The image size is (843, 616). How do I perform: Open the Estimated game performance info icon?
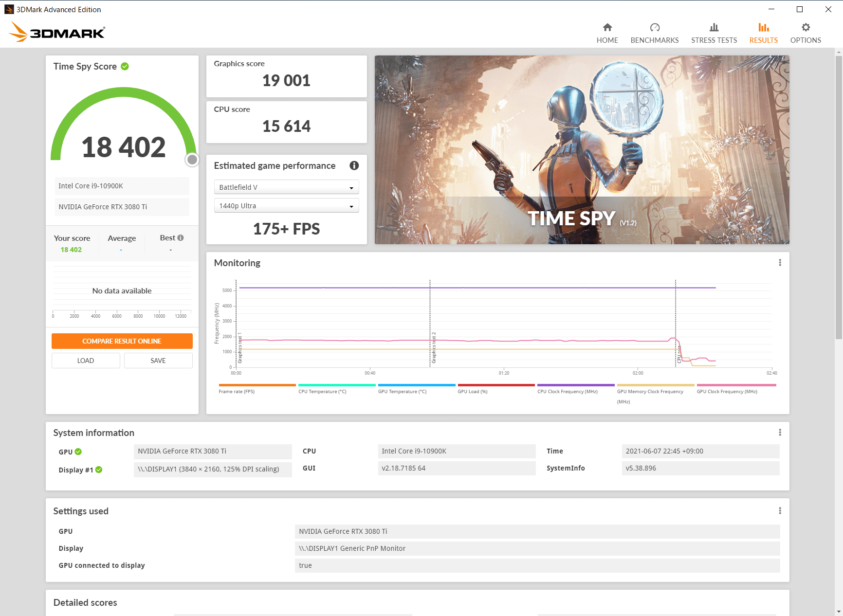point(354,165)
